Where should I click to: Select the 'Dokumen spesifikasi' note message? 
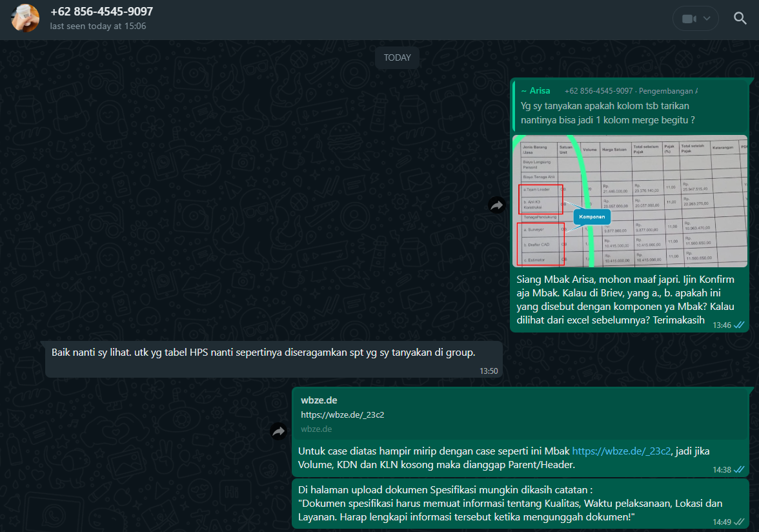click(x=510, y=504)
